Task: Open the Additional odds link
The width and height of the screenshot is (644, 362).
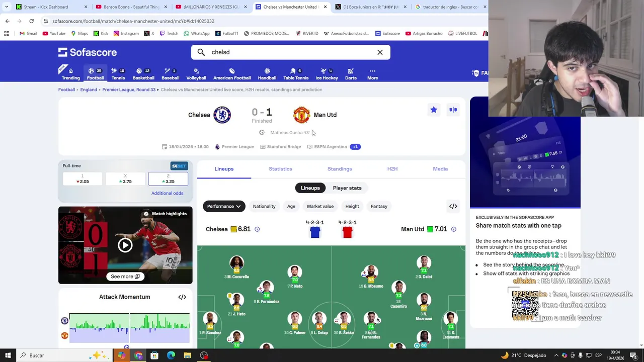Action: coord(167,193)
